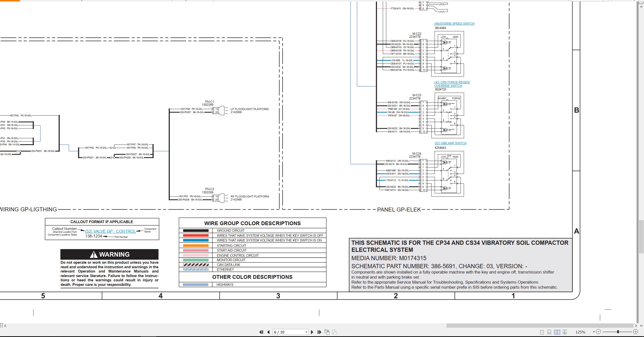The image size is (644, 337).
Task: Click the orange STARTING CIRCUIT swatch
Action: [196, 246]
